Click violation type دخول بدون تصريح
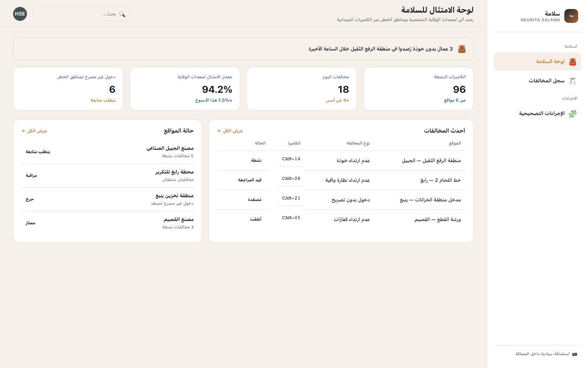The height and width of the screenshot is (368, 588). [351, 200]
